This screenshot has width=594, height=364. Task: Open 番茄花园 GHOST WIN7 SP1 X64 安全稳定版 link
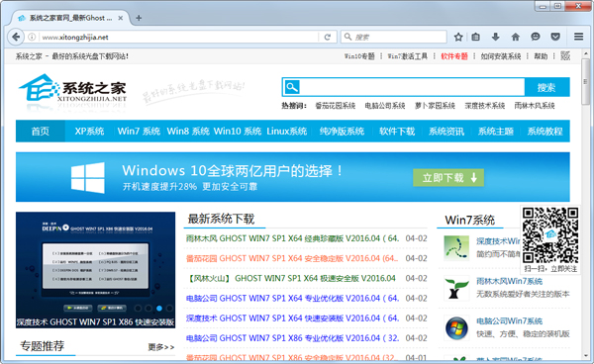pyautogui.click(x=292, y=258)
